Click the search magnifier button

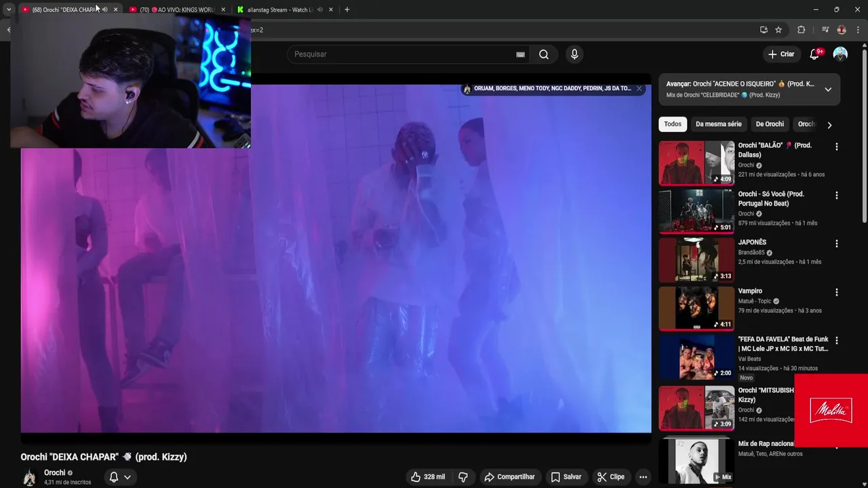pos(544,54)
